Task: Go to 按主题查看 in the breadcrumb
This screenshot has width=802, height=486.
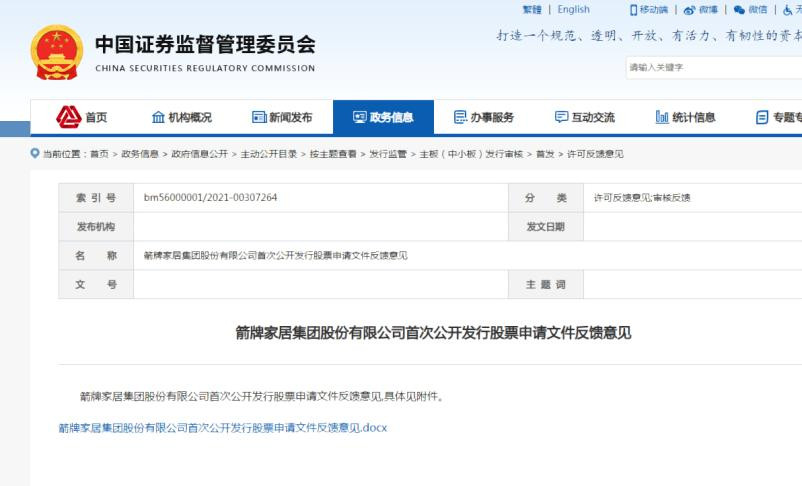Action: coord(333,154)
